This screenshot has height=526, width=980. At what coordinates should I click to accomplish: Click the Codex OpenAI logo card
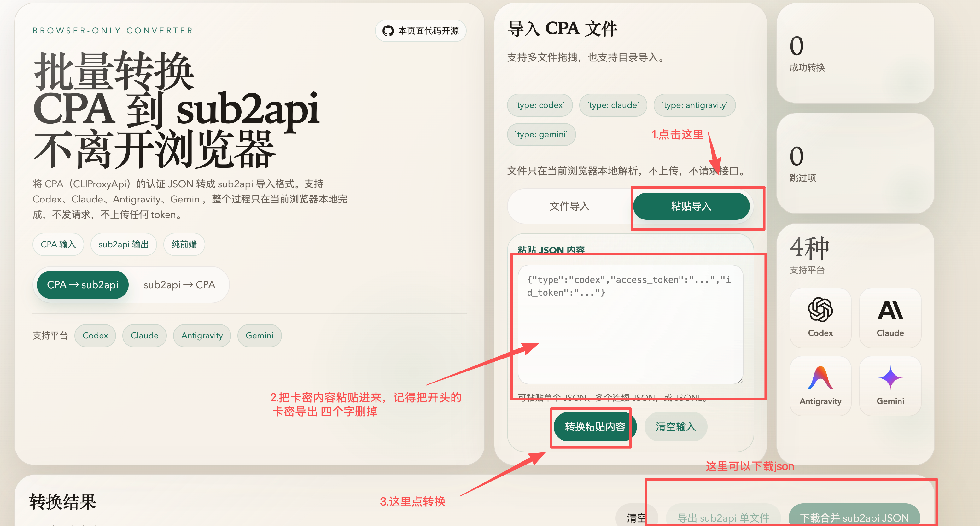(x=820, y=318)
